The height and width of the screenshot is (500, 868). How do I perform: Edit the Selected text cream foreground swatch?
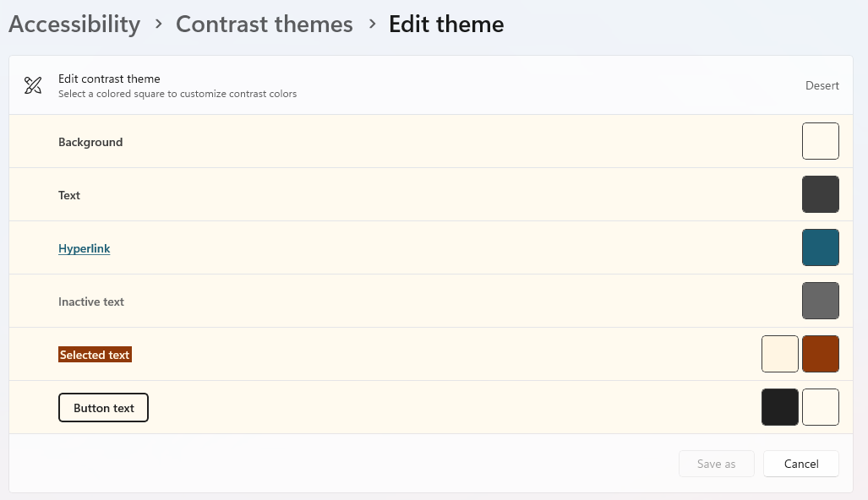point(779,354)
